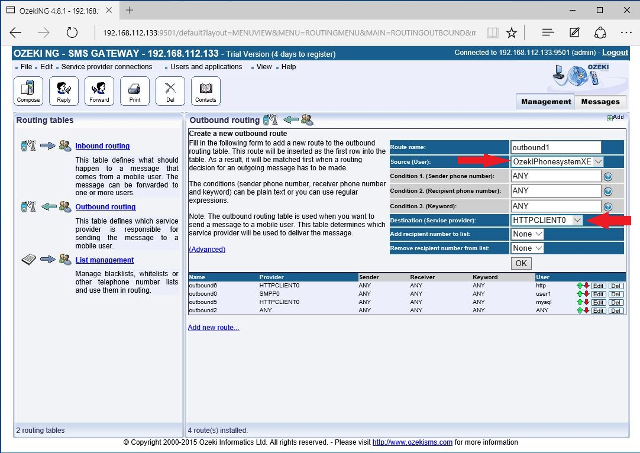
Task: Click Edit for the user1 SMPP0 route
Action: click(598, 294)
